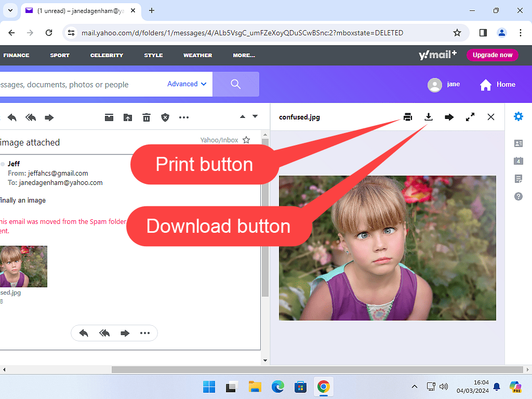
Task: Go to Yahoo Home link
Action: pos(498,85)
